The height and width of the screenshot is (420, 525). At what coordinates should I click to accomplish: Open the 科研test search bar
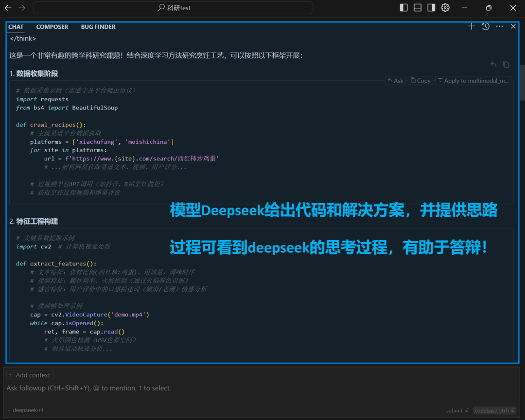pos(173,8)
